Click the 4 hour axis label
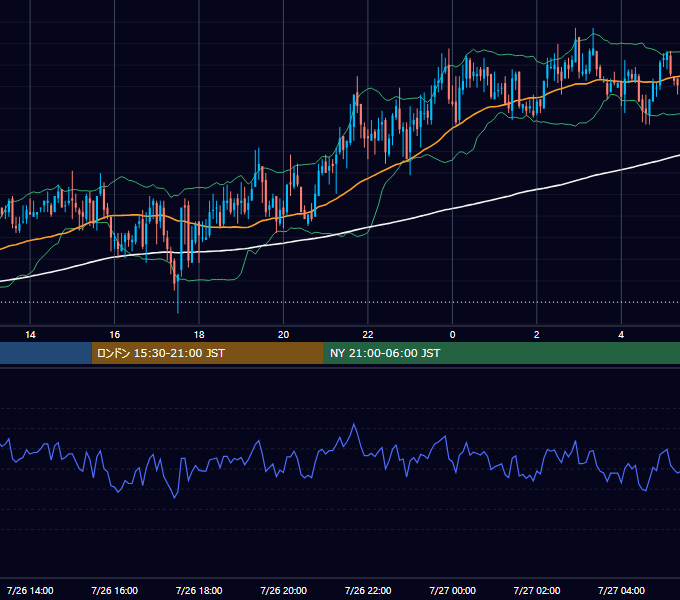Image resolution: width=680 pixels, height=600 pixels. pyautogui.click(x=621, y=335)
